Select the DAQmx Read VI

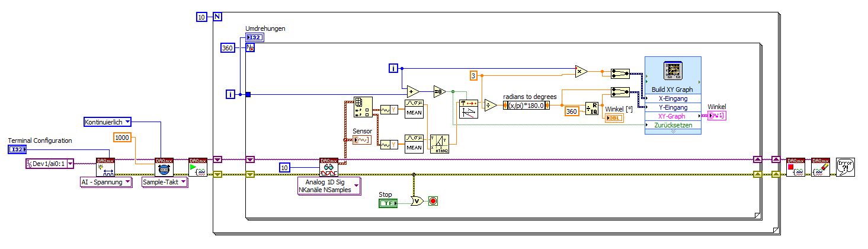[328, 167]
